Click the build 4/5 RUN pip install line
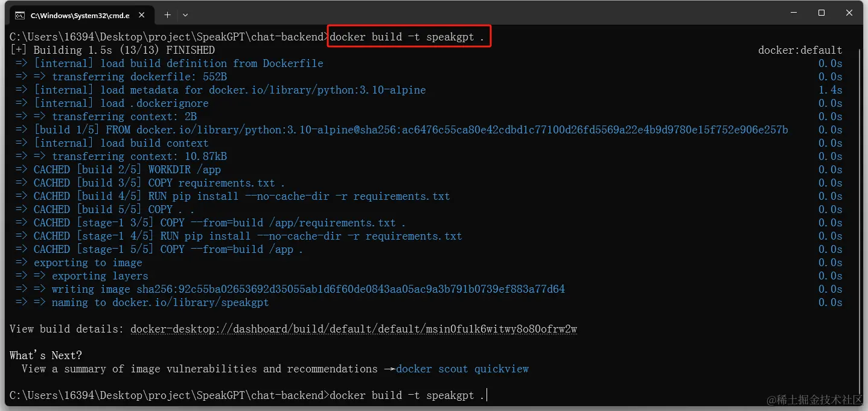 coord(241,196)
